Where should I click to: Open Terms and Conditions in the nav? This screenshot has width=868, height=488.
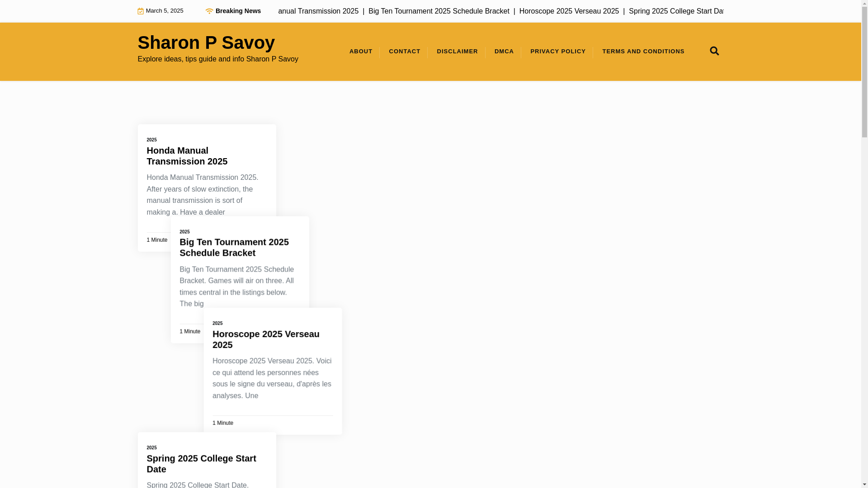(643, 52)
